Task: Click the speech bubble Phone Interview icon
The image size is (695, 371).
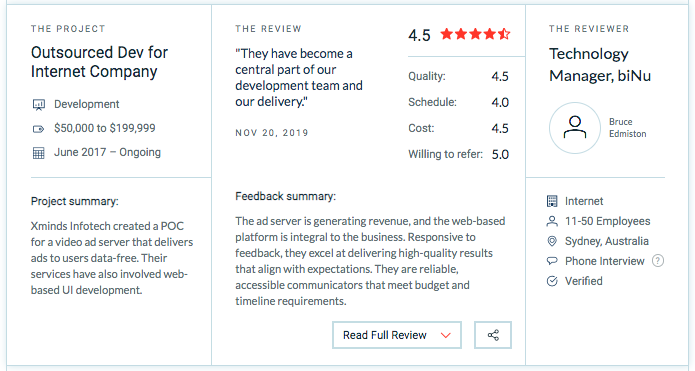Action: [x=552, y=261]
